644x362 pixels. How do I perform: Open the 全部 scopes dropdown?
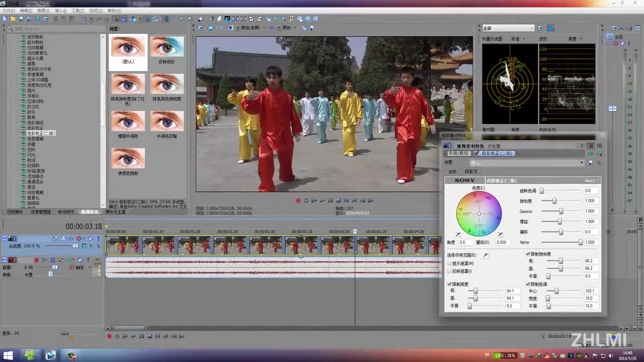pos(507,28)
